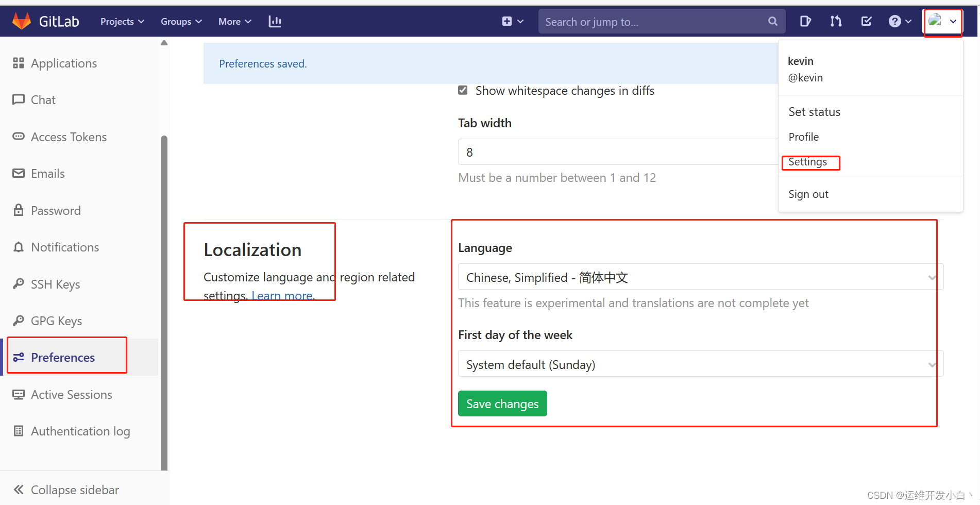Select SSH Keys in the sidebar
The width and height of the screenshot is (980, 505).
point(55,284)
